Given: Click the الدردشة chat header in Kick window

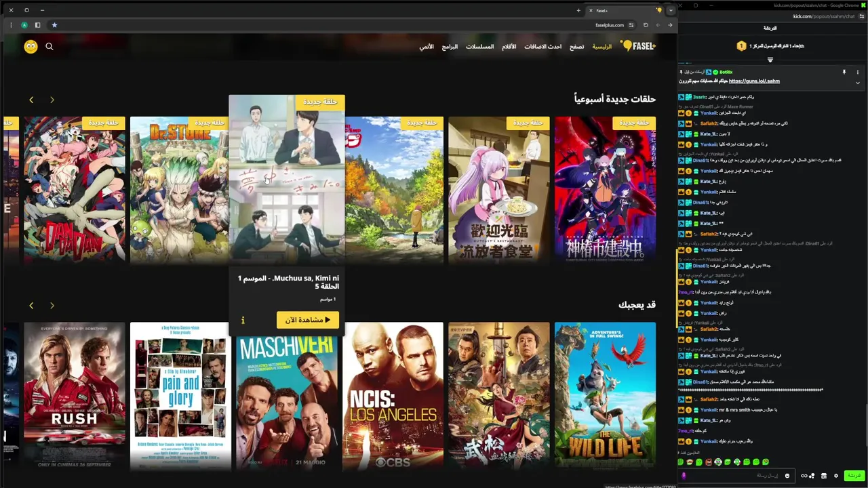Looking at the screenshot, I should 770,28.
